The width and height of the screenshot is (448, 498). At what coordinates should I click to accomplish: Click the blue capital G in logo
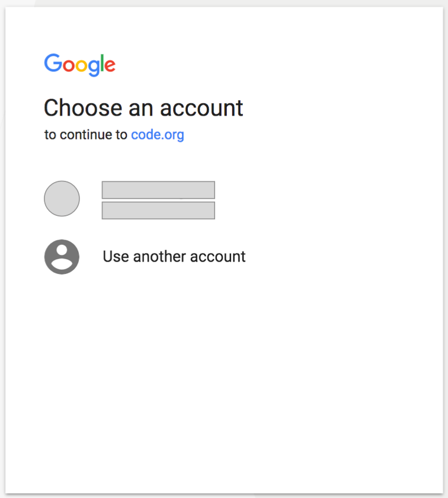pyautogui.click(x=53, y=63)
